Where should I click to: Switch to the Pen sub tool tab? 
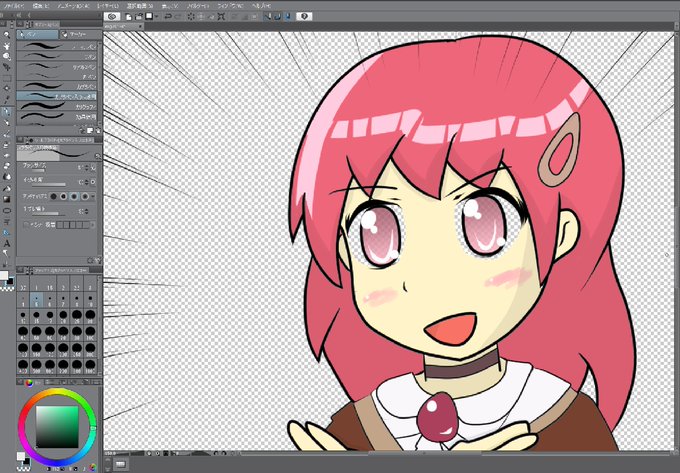[x=38, y=34]
